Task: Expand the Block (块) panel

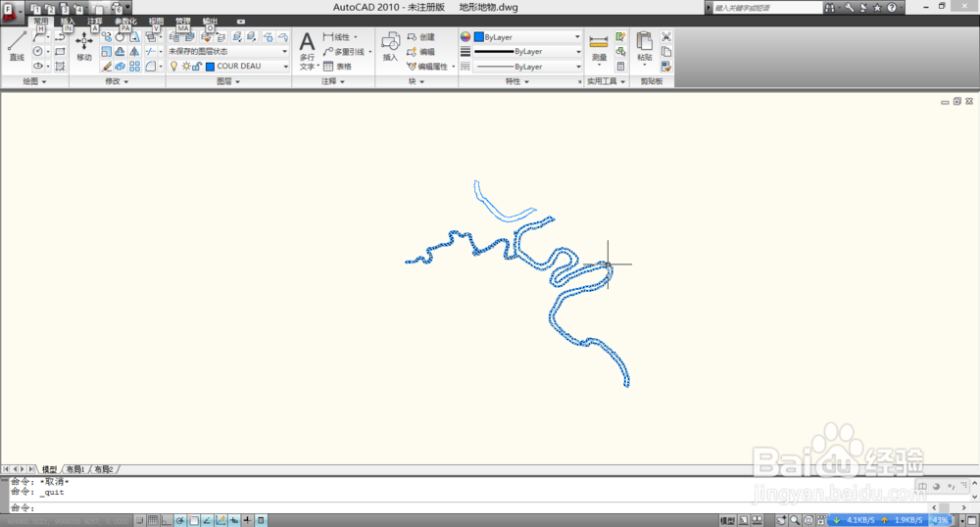Action: coord(416,81)
